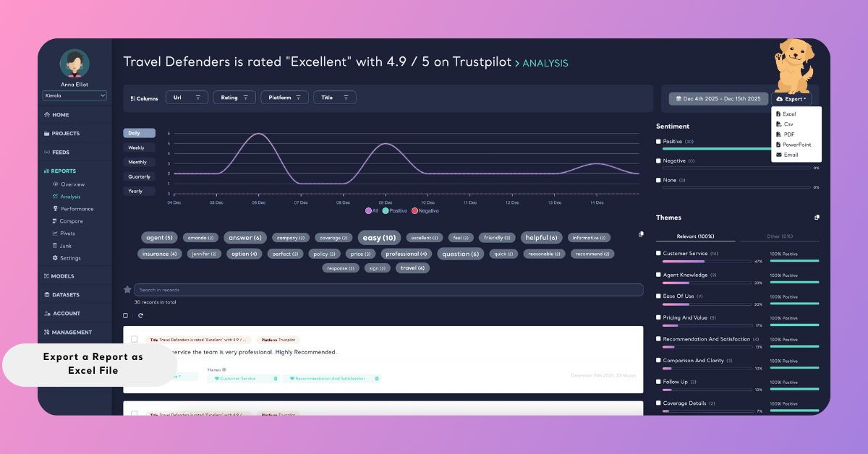Click the HOME icon in the sidebar

point(47,115)
